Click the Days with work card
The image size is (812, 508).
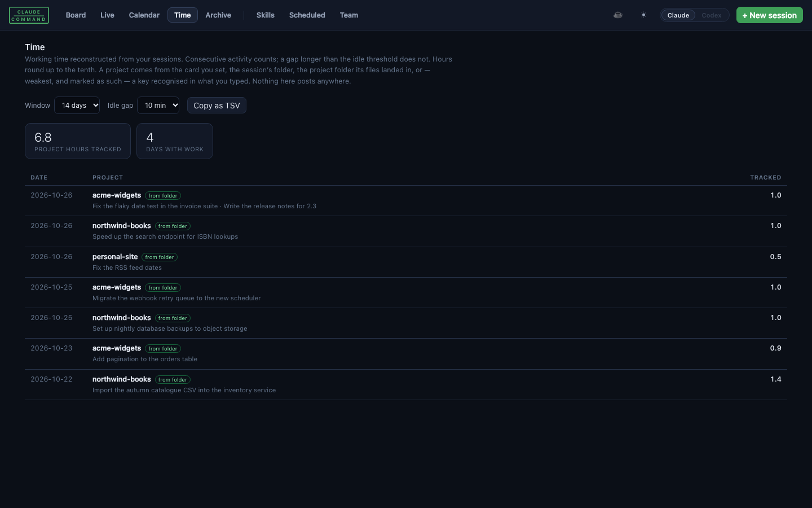coord(175,141)
